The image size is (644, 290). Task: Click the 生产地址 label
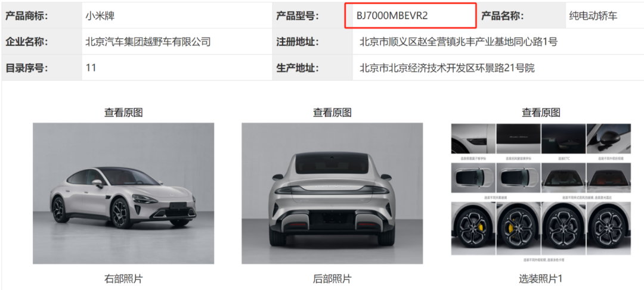[x=298, y=68]
